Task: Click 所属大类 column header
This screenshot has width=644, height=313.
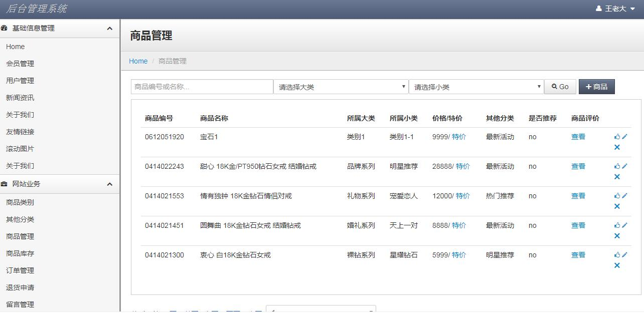Action: (361, 118)
